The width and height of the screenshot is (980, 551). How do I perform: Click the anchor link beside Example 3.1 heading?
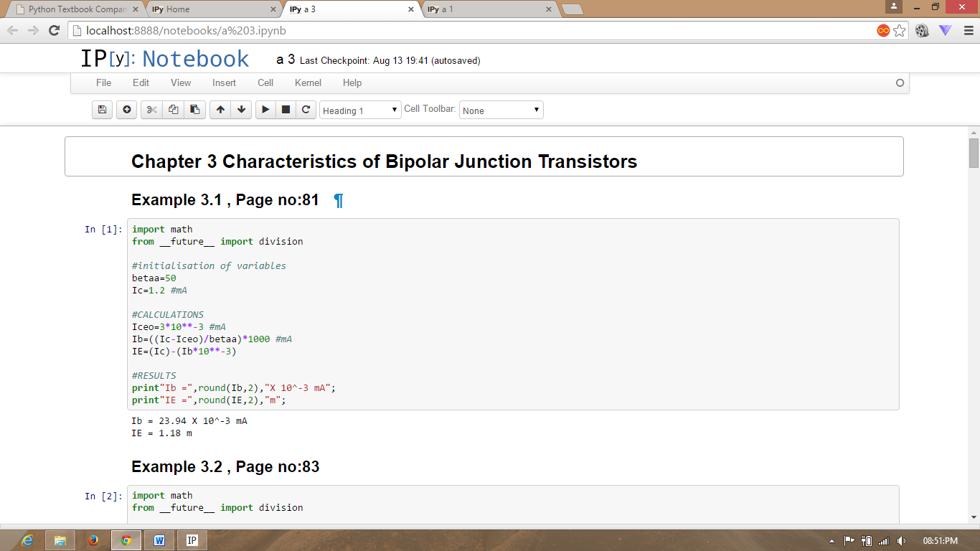(339, 200)
